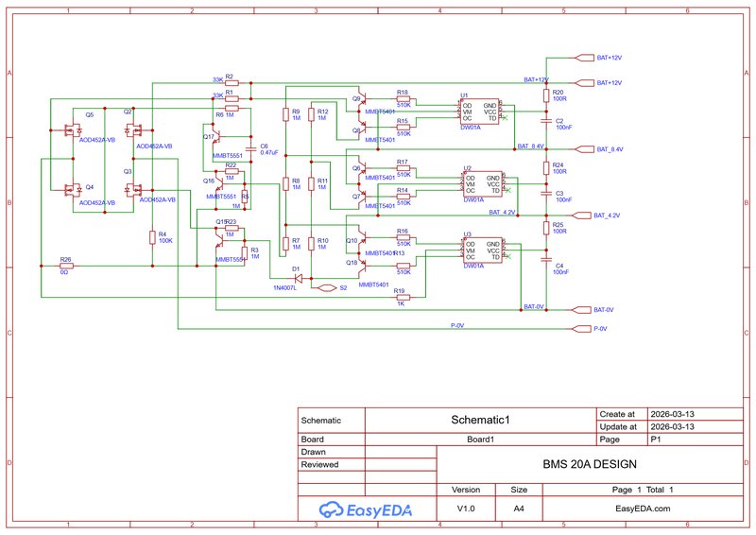Select the R26 0Ω resistor
Screen dimensions: 756x535
click(x=66, y=266)
